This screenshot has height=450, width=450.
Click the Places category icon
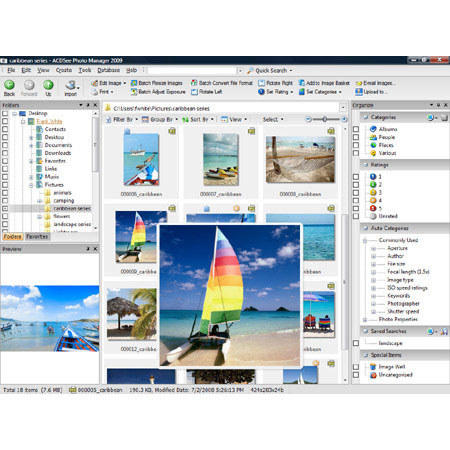pos(373,145)
